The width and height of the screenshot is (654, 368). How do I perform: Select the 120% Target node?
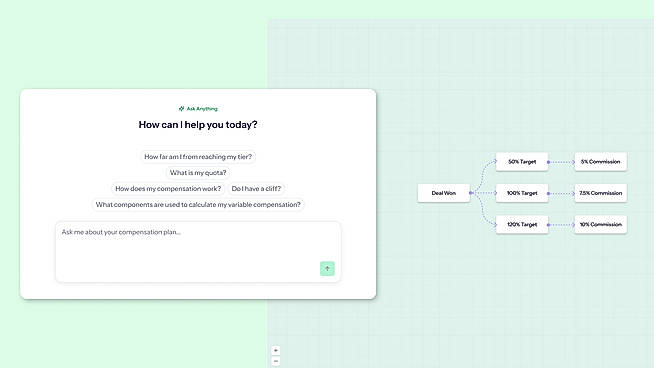pyautogui.click(x=522, y=224)
